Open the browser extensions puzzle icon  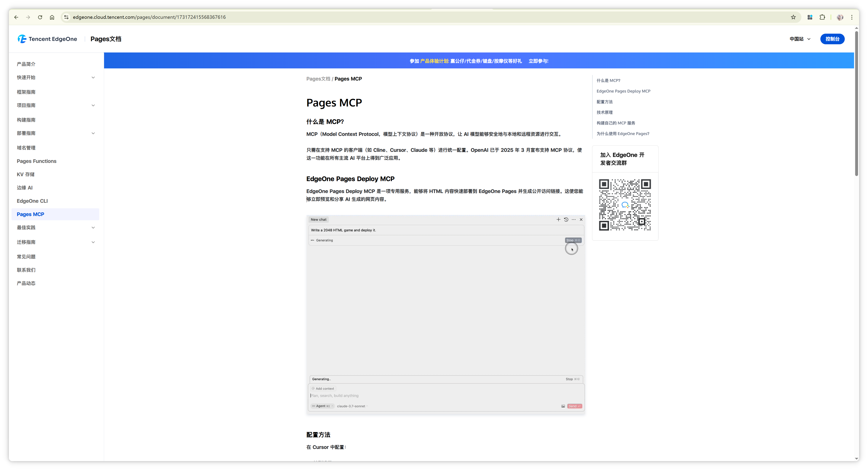pyautogui.click(x=822, y=17)
